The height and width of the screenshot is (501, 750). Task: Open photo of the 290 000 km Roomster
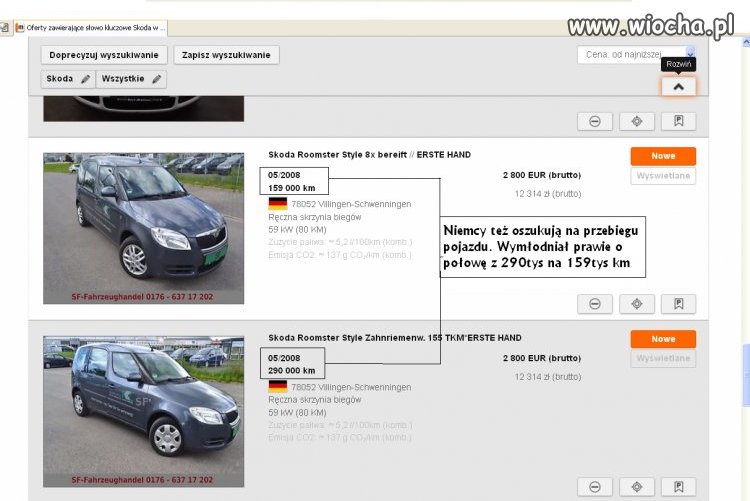pos(143,412)
